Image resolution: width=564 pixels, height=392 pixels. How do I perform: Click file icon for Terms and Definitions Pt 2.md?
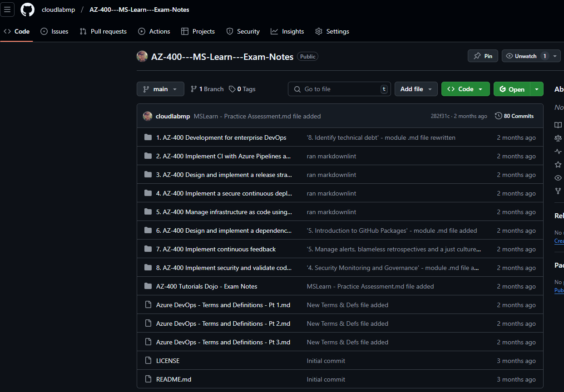[x=148, y=323]
